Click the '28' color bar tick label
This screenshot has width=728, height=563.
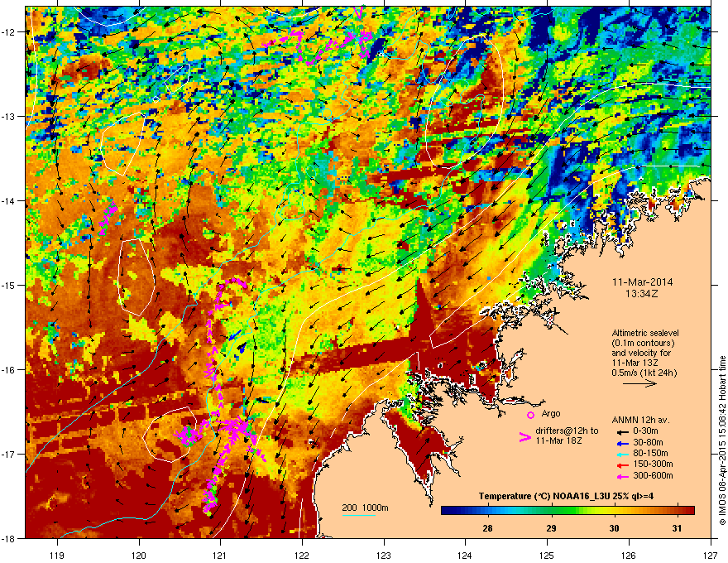pos(487,528)
